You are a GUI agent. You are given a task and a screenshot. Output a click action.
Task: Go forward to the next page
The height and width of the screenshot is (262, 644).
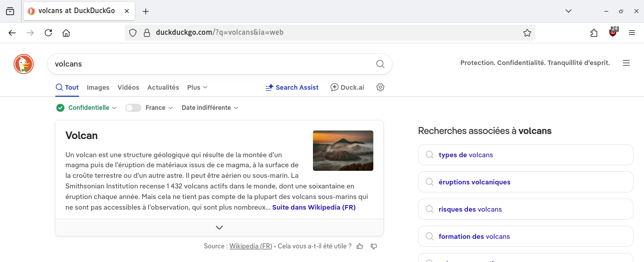(x=30, y=33)
